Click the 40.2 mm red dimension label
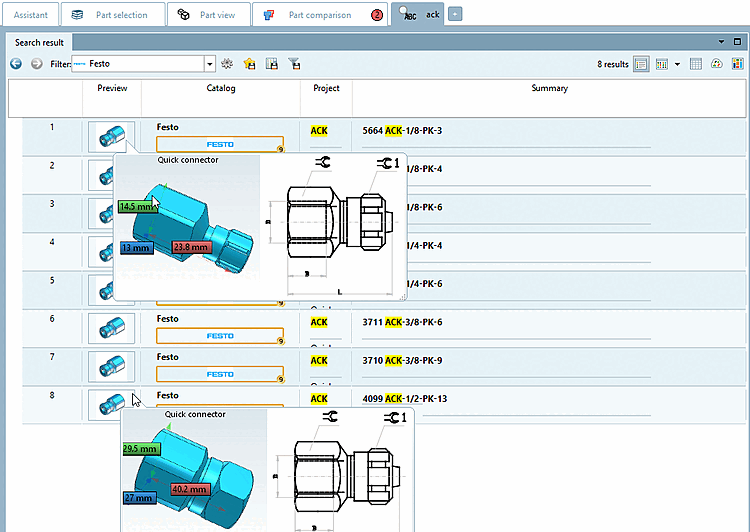The width and height of the screenshot is (750, 532). pos(190,489)
